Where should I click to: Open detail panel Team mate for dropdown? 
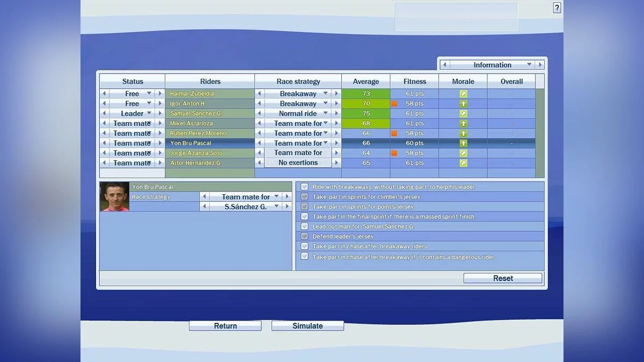click(x=245, y=197)
